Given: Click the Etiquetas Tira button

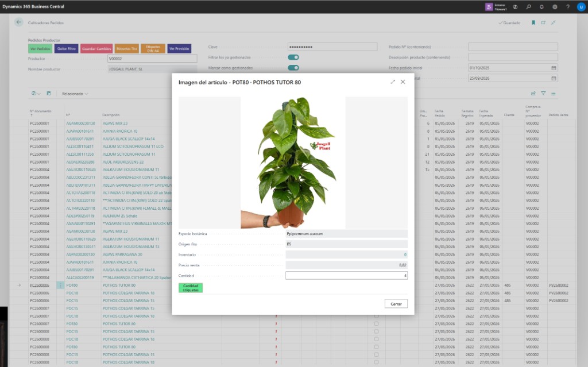Looking at the screenshot, I should 127,49.
